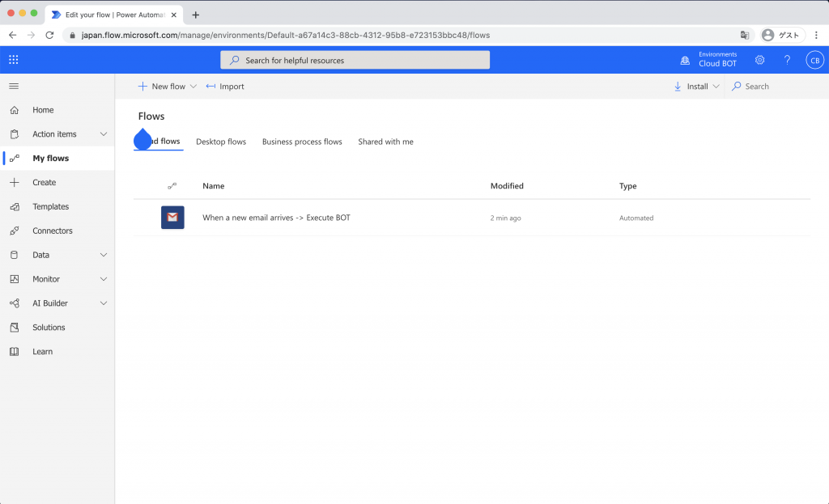829x504 pixels.
Task: Click the '2 min ago' modified cell
Action: (505, 218)
